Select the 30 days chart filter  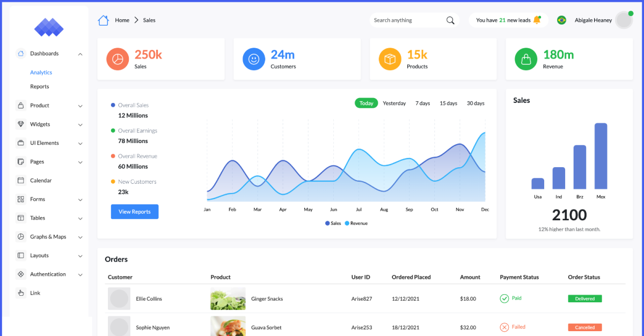pyautogui.click(x=475, y=103)
